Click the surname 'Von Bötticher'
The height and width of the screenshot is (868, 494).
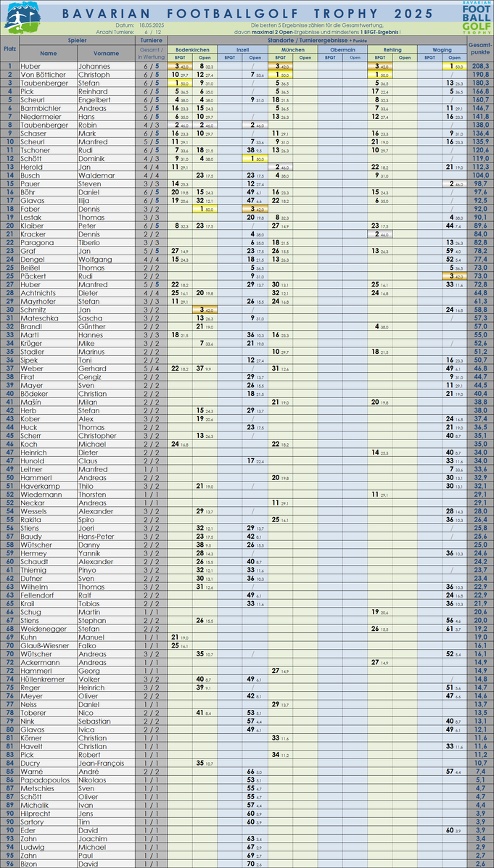click(41, 74)
